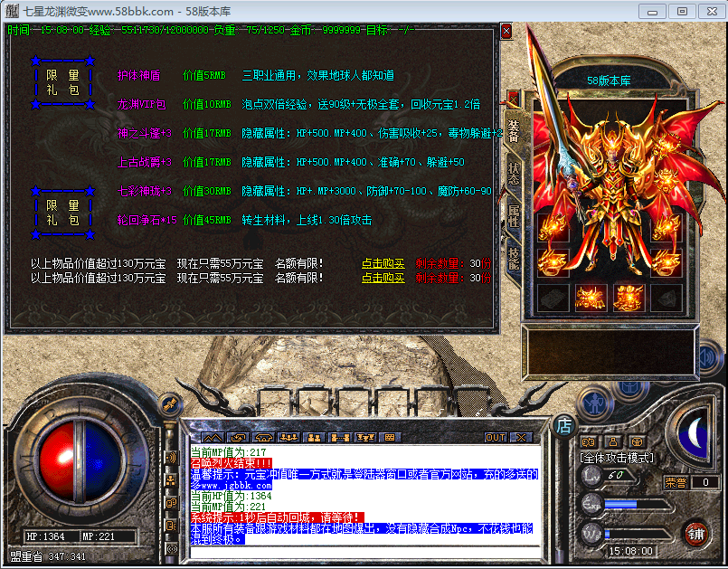Image resolution: width=728 pixels, height=569 pixels.
Task: Open the warrior character status button
Action: 595,403
